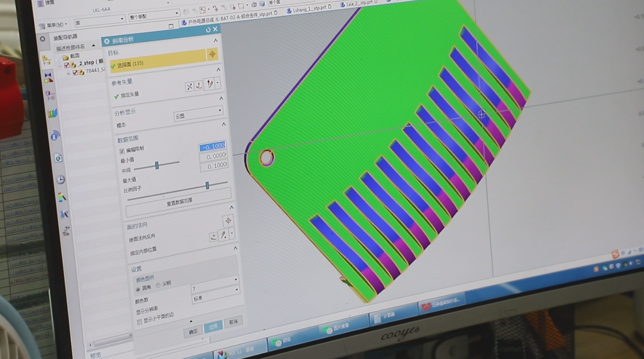Collapse the _2_step tree node
The width and height of the screenshot is (644, 359).
(x=60, y=66)
